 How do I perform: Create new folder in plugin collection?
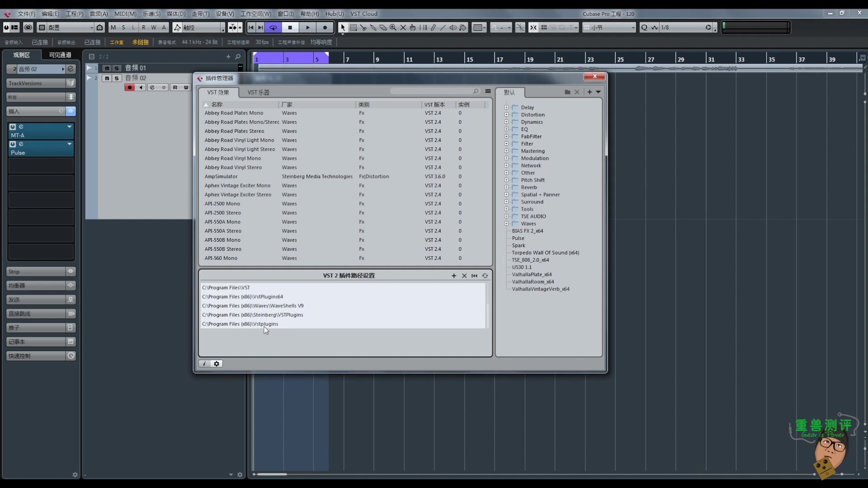coord(567,92)
